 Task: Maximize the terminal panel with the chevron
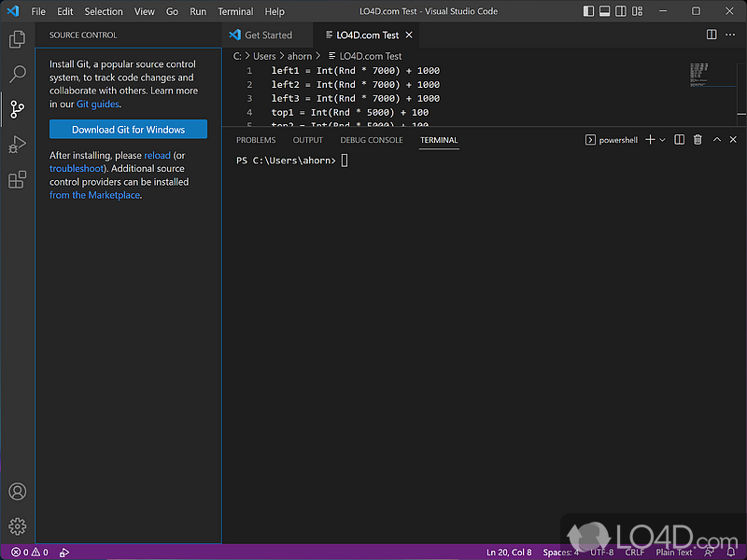[716, 139]
